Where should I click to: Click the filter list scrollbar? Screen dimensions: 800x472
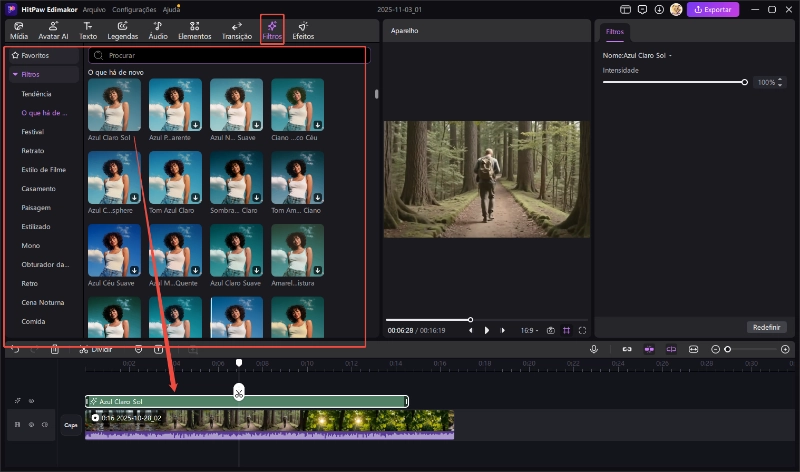[377, 94]
